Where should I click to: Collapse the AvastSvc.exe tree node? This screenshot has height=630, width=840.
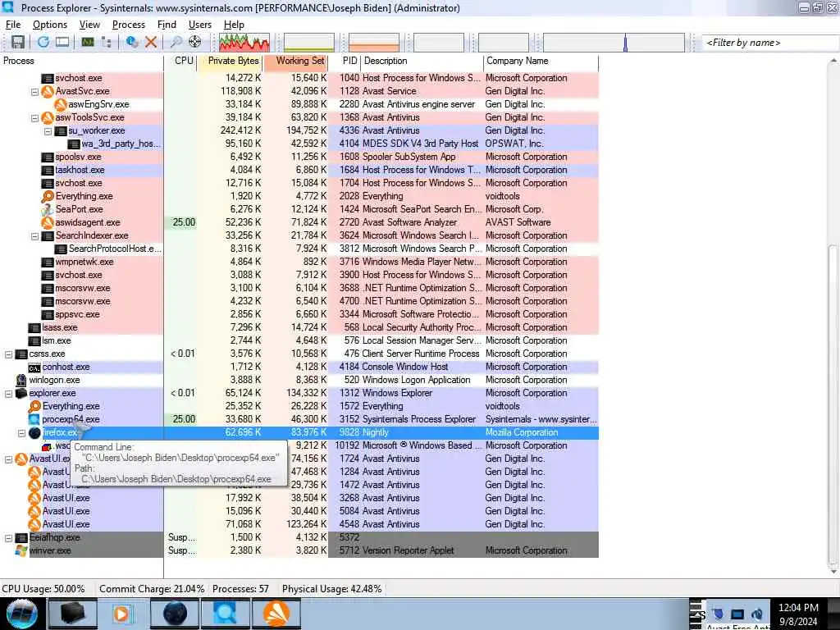coord(34,92)
